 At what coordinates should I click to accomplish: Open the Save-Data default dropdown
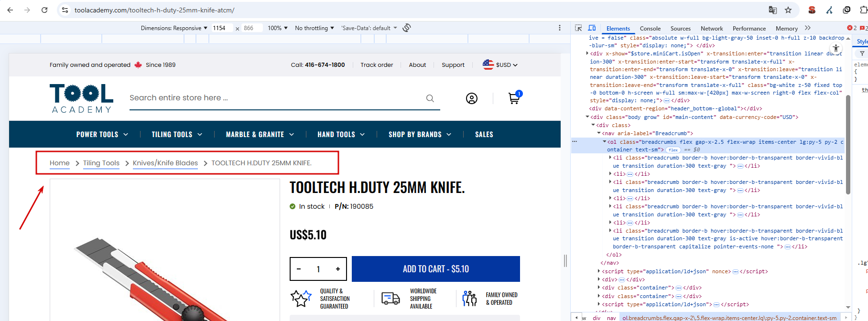pos(369,28)
